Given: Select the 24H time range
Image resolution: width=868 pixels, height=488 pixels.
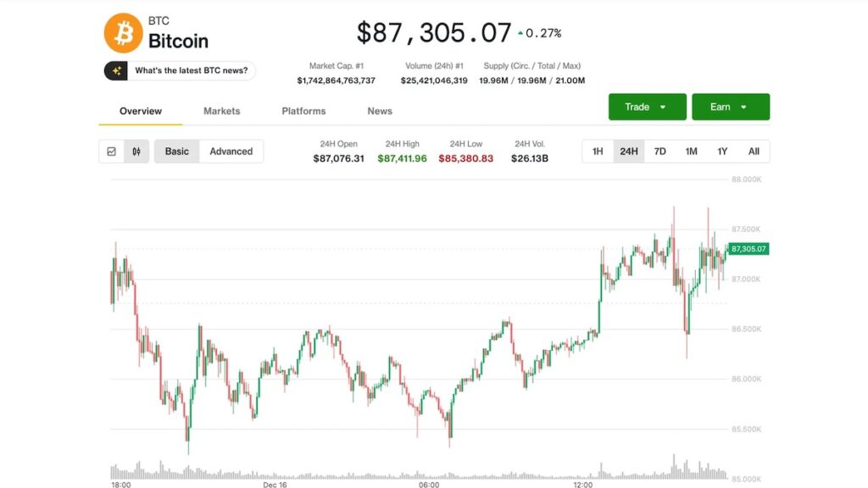Looking at the screenshot, I should pos(629,152).
